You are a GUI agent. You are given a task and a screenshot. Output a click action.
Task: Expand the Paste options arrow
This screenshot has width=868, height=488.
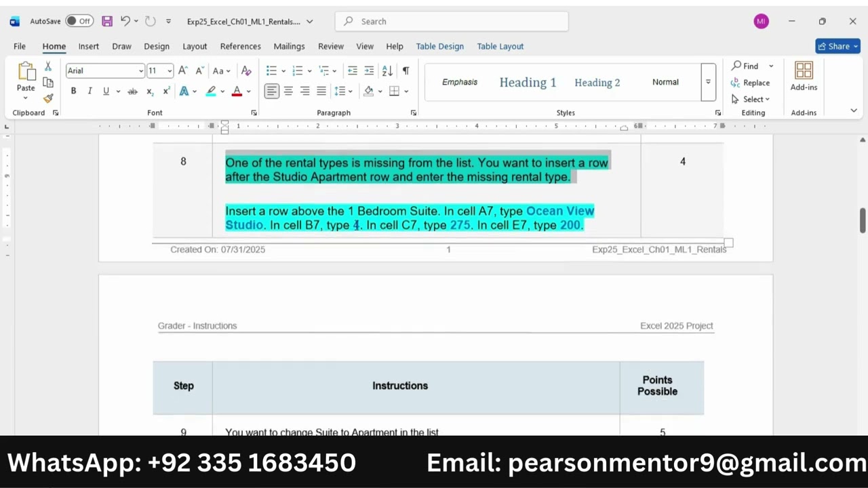[x=26, y=98]
